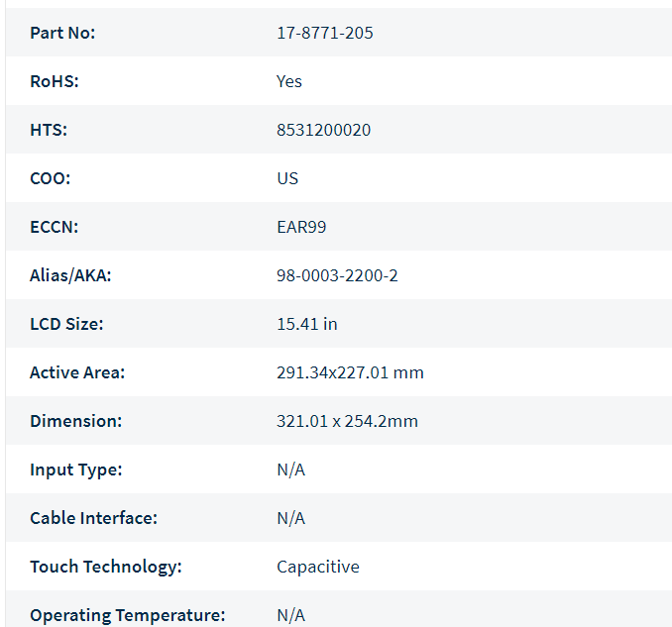Click the Touch Technology: label
Screen dimensions: 672x627
point(106,567)
